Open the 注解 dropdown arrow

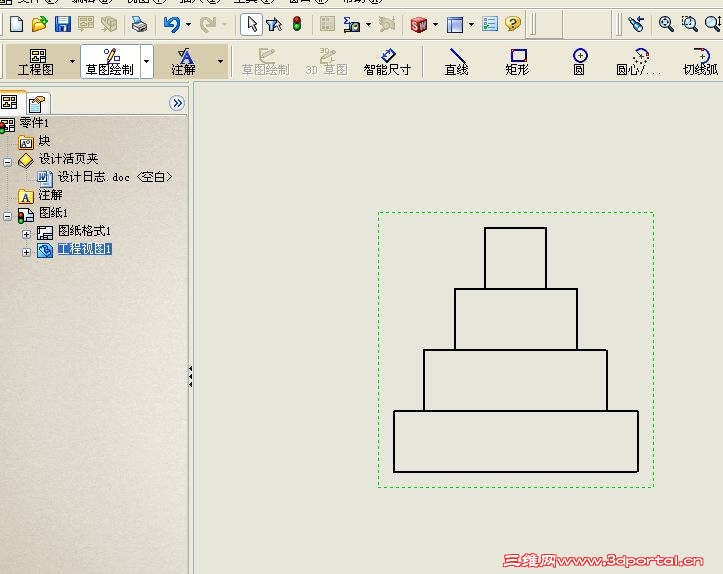(220, 61)
